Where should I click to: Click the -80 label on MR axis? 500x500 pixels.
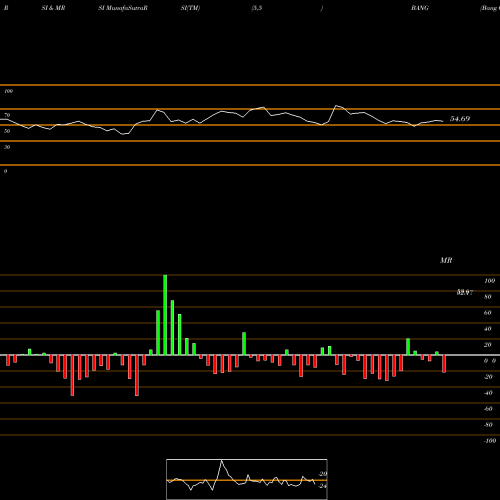[x=488, y=425]
